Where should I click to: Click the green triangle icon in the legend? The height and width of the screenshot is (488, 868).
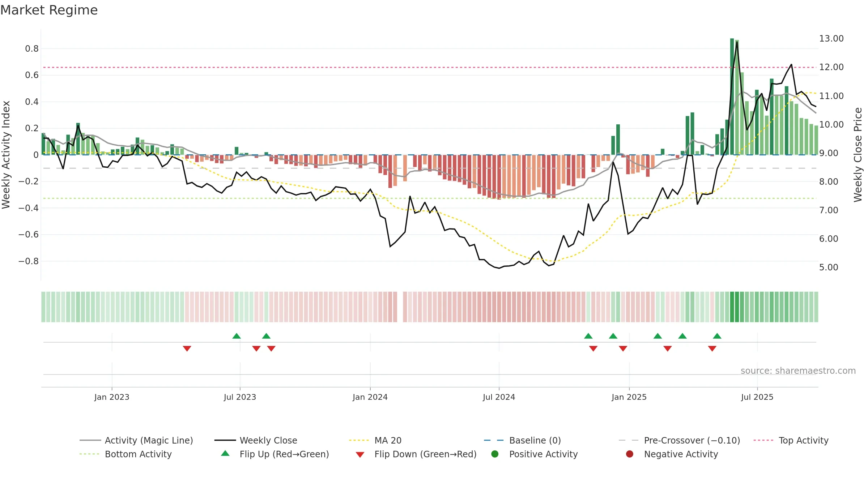225,453
